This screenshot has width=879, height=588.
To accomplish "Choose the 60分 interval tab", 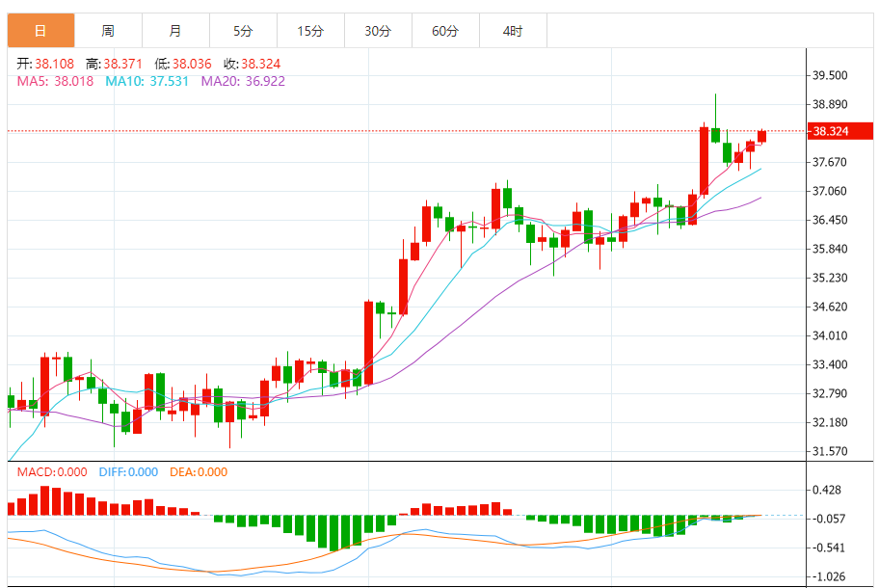I will click(x=445, y=31).
